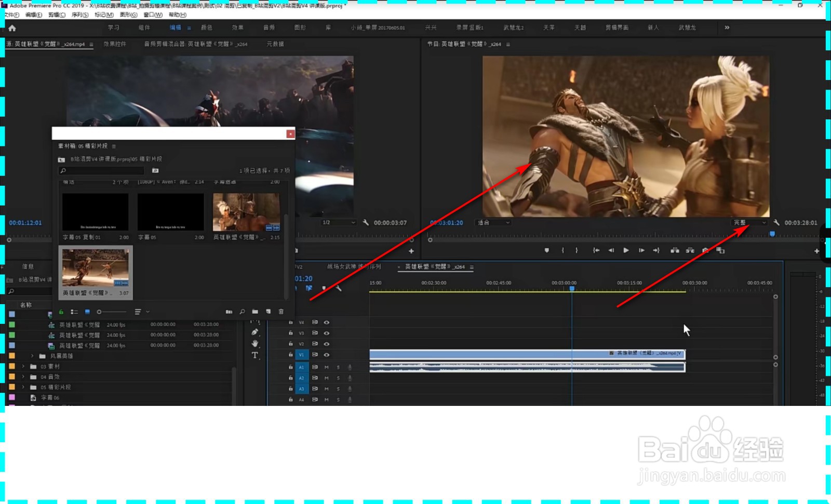
Task: Toggle lock on the V1 track
Action: [x=291, y=355]
